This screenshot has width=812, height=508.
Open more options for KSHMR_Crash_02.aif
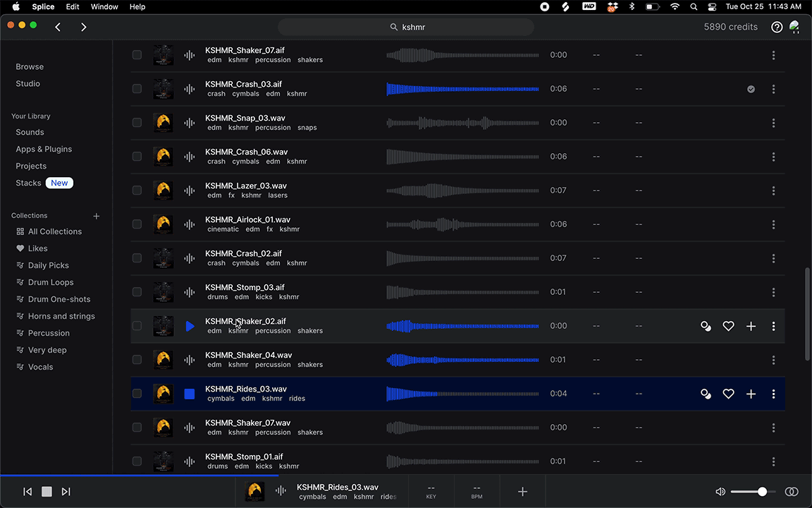(774, 258)
